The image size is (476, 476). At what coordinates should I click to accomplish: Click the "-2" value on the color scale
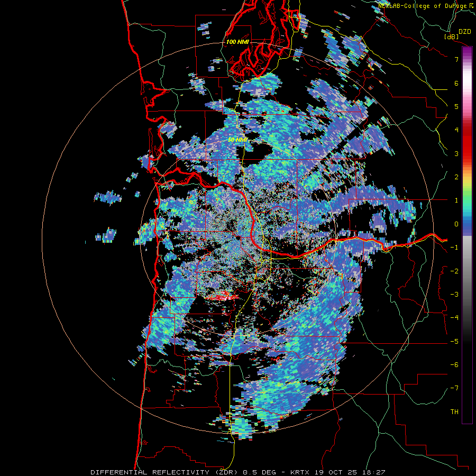pyautogui.click(x=454, y=271)
